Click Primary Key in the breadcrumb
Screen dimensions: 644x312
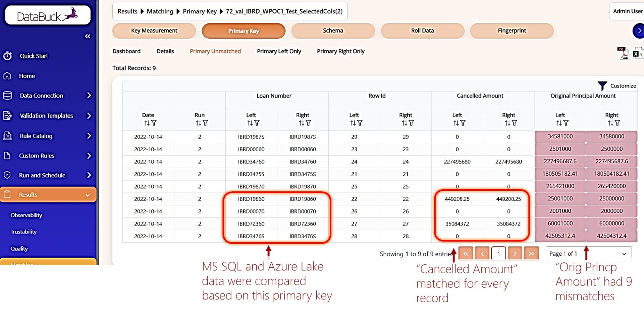[200, 11]
